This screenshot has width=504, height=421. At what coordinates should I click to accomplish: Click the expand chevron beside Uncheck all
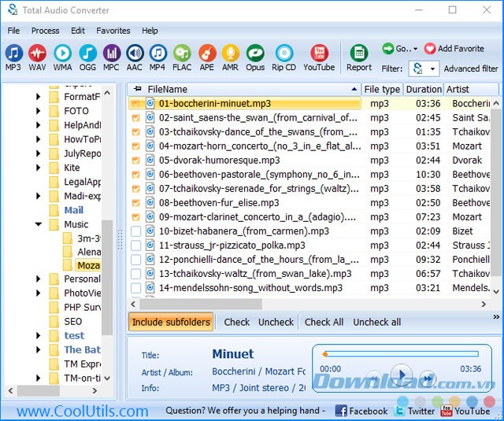click(x=496, y=317)
